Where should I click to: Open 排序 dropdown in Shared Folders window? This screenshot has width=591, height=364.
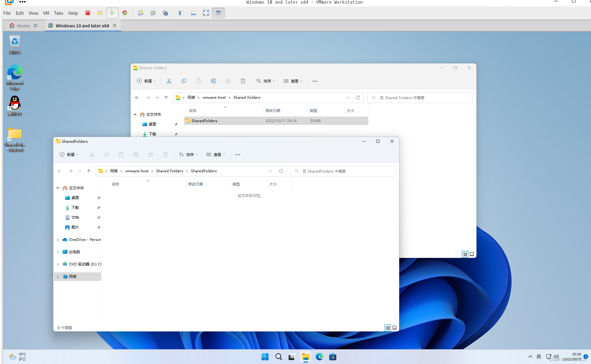click(x=265, y=81)
